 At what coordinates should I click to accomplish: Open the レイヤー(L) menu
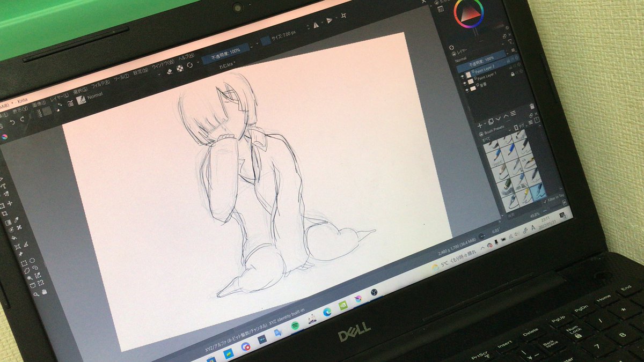(x=61, y=97)
